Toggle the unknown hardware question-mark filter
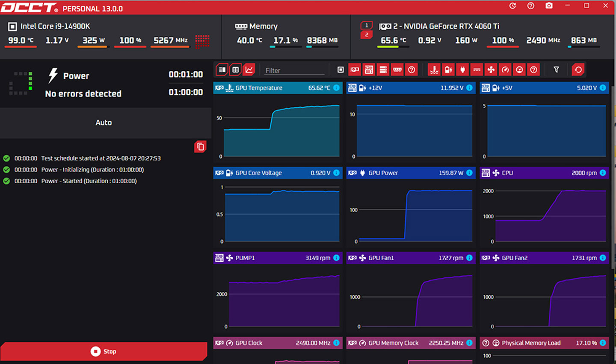The width and height of the screenshot is (616, 364). [412, 70]
